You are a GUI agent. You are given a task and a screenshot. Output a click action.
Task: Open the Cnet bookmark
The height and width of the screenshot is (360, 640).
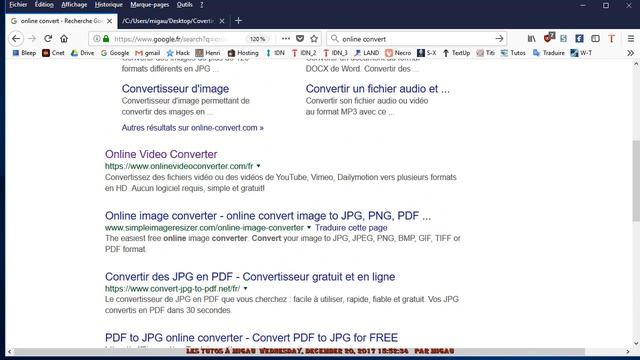[x=53, y=53]
